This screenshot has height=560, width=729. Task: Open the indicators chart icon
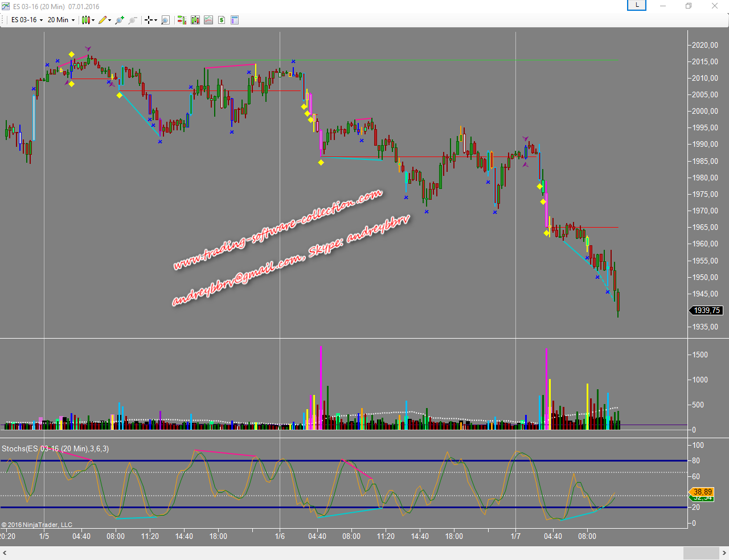[208, 20]
